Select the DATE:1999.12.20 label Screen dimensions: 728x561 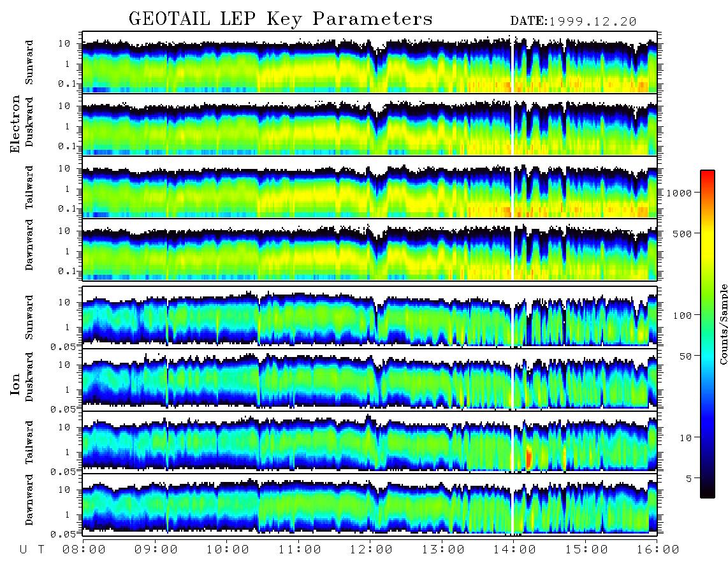[573, 22]
